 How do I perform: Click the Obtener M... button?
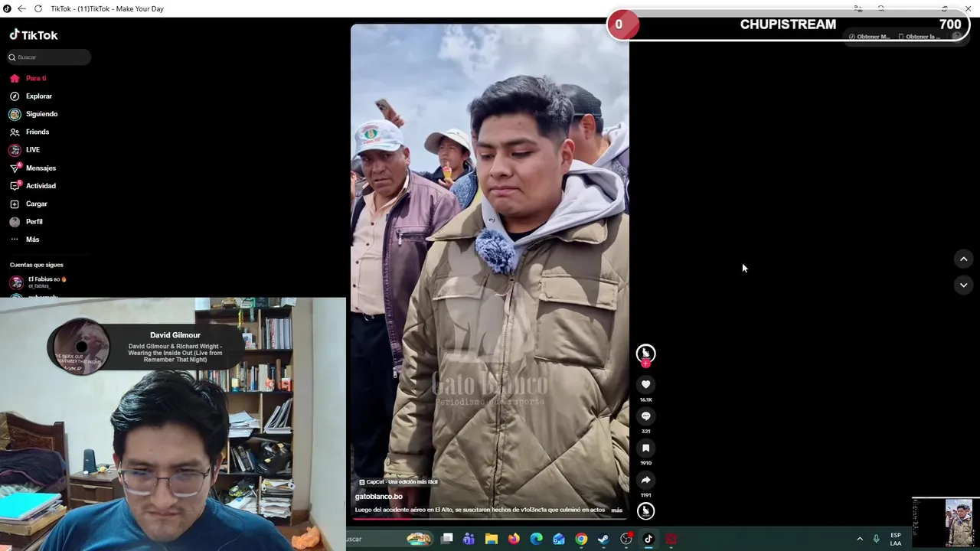[x=869, y=37]
